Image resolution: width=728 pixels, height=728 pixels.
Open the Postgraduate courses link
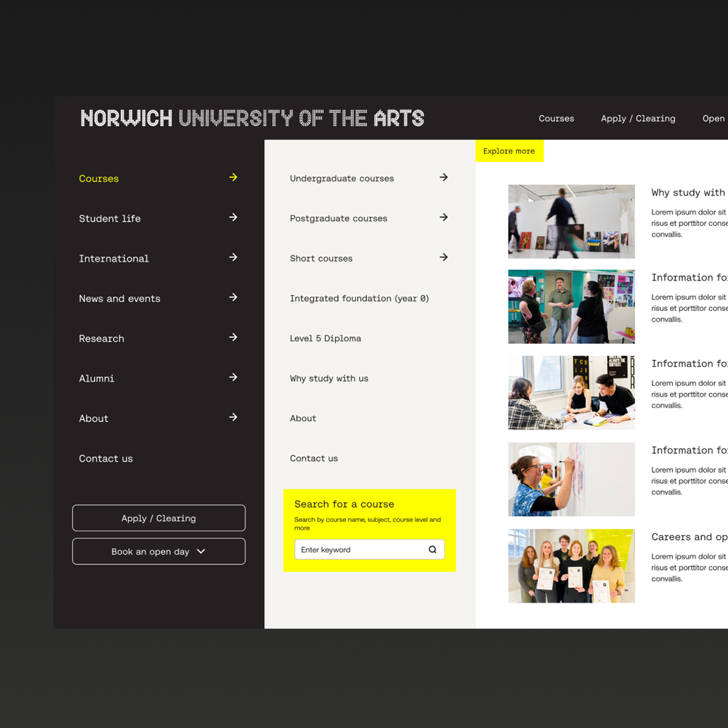point(339,218)
